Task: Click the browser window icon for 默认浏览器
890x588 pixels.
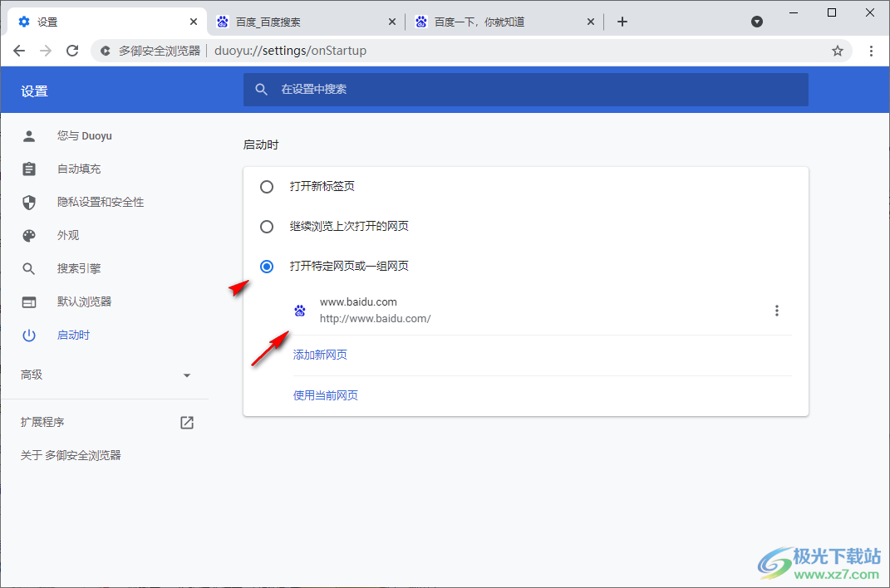Action: (29, 302)
